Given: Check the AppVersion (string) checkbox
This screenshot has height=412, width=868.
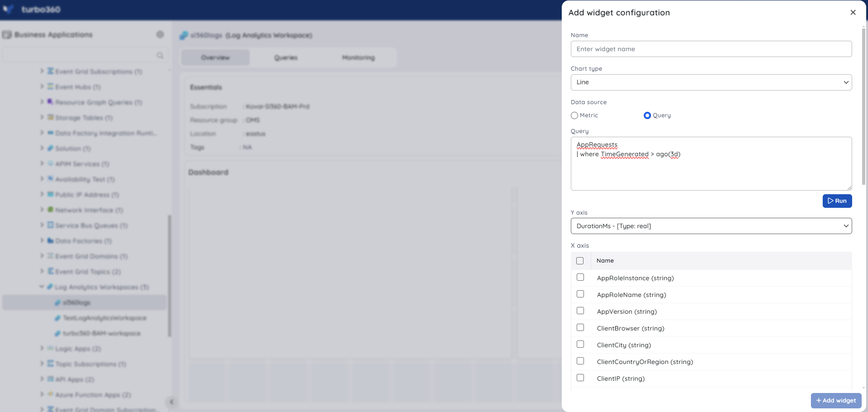Looking at the screenshot, I should 580,311.
